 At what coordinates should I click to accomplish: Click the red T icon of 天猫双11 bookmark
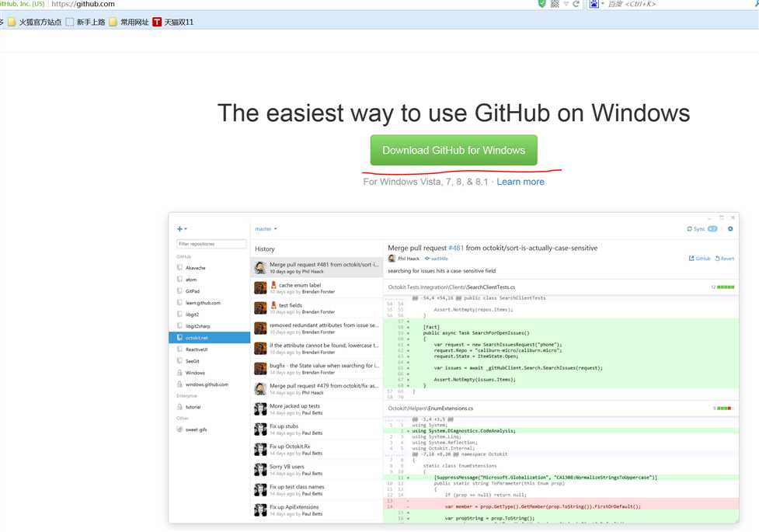tap(157, 23)
